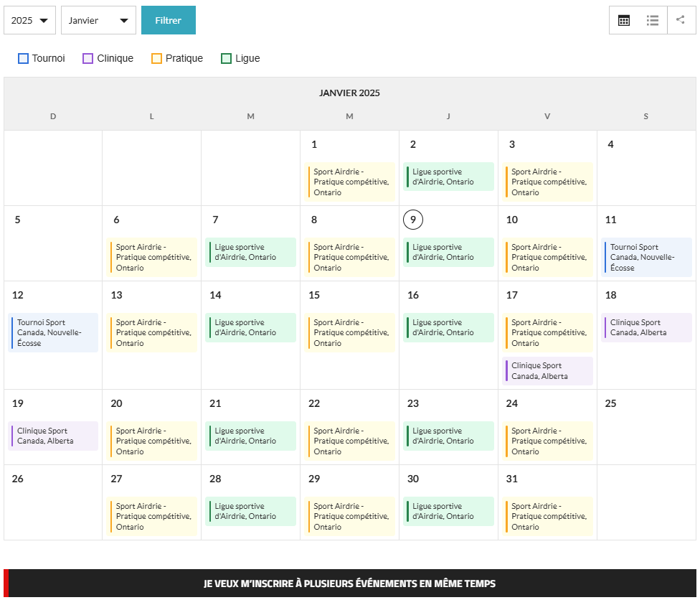The height and width of the screenshot is (600, 700).
Task: Open the 2025 year dropdown
Action: tap(30, 21)
